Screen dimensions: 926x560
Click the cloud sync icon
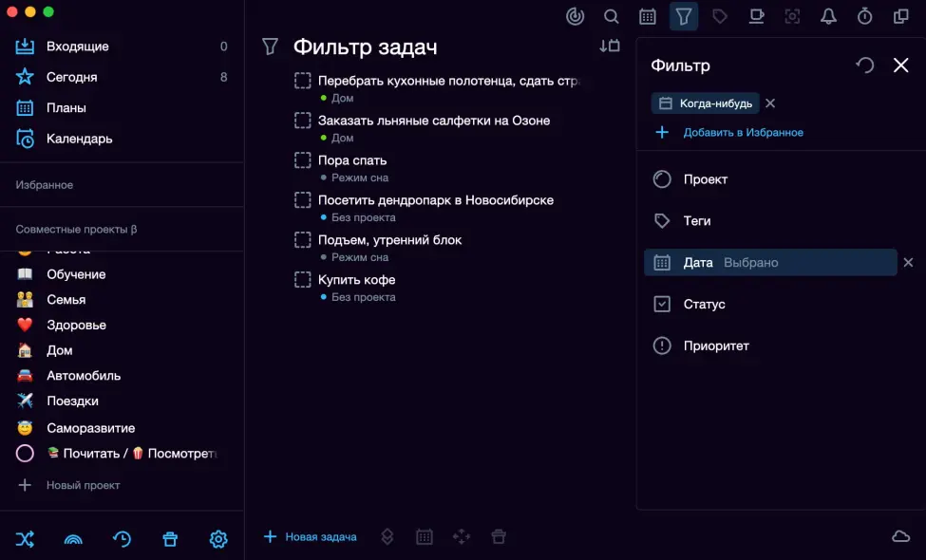click(x=900, y=536)
